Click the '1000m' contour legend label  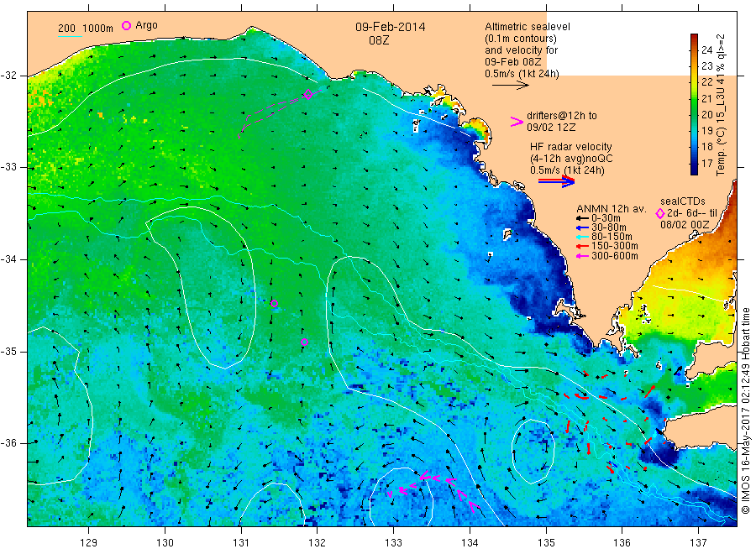click(x=97, y=29)
